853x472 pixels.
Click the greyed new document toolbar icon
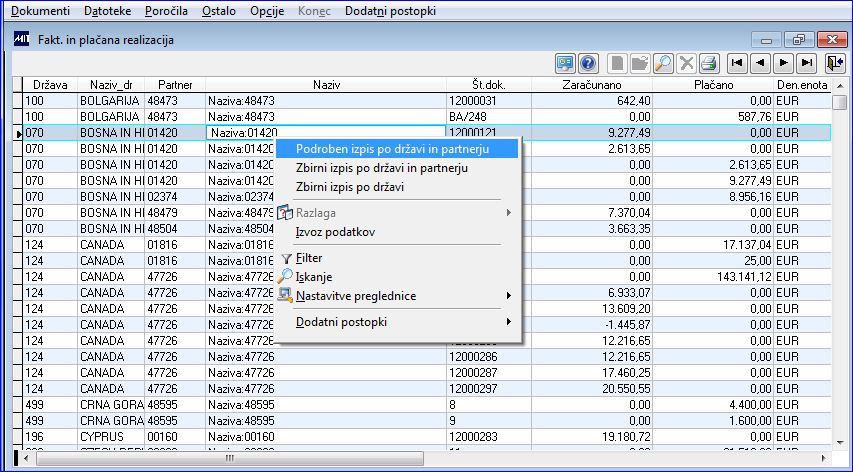617,64
